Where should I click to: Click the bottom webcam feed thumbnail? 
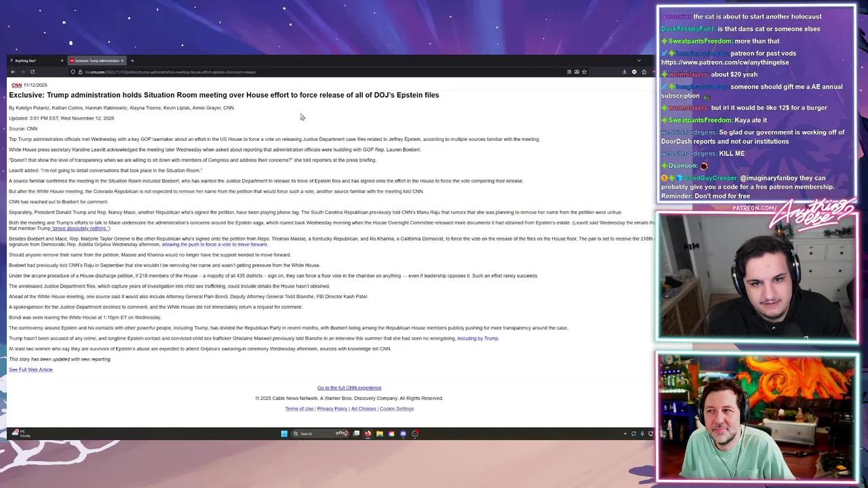[x=756, y=416]
